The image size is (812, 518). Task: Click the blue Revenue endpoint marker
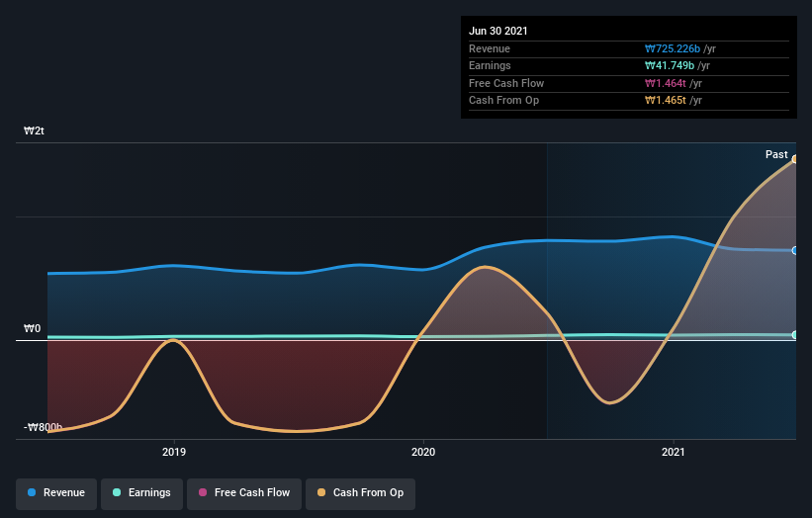pos(795,250)
